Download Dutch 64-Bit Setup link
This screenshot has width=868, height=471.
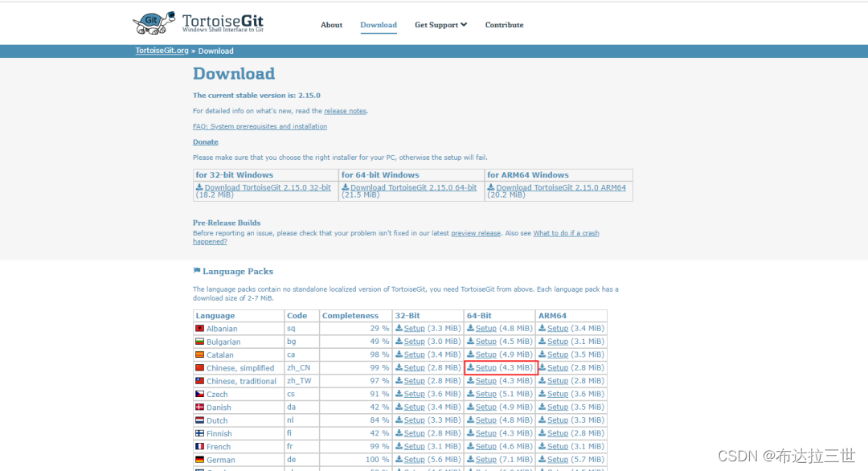click(x=486, y=420)
